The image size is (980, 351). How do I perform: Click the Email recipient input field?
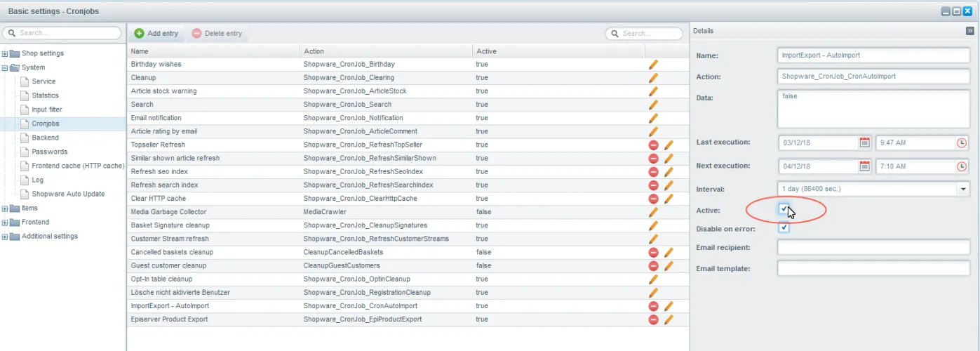click(x=873, y=247)
